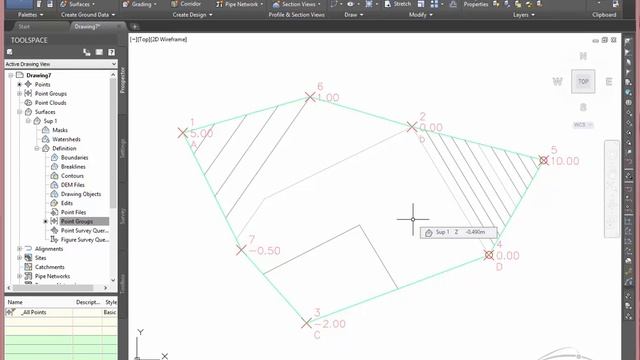Image resolution: width=640 pixels, height=360 pixels.
Task: Click the E compass direction on ViewCube
Action: (x=609, y=82)
